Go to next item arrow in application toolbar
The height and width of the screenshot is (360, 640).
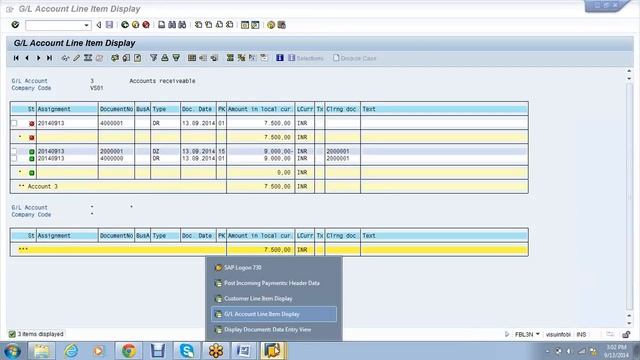coord(38,58)
